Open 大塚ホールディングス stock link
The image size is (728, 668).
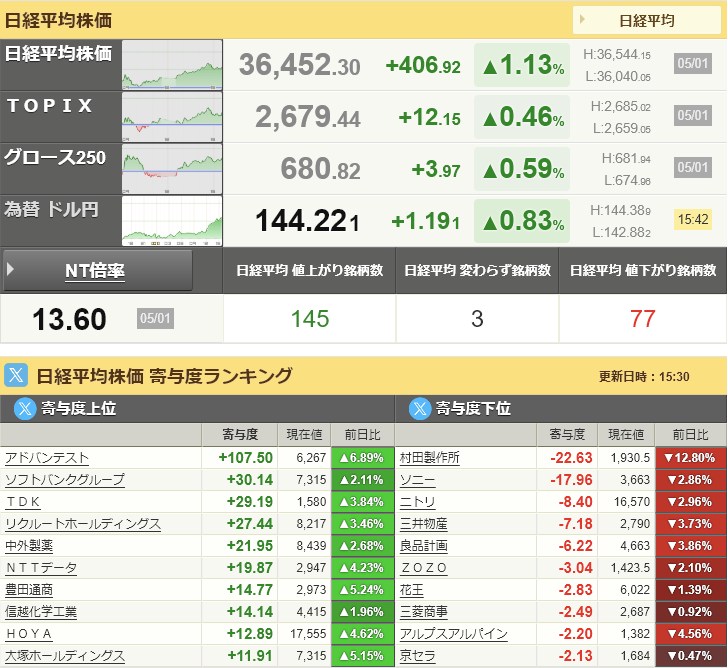pyautogui.click(x=65, y=656)
